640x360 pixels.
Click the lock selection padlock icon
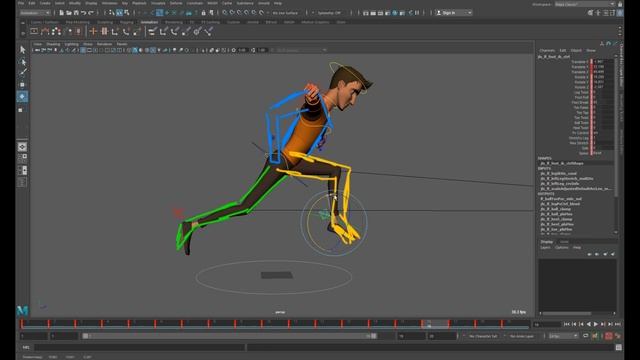point(203,13)
